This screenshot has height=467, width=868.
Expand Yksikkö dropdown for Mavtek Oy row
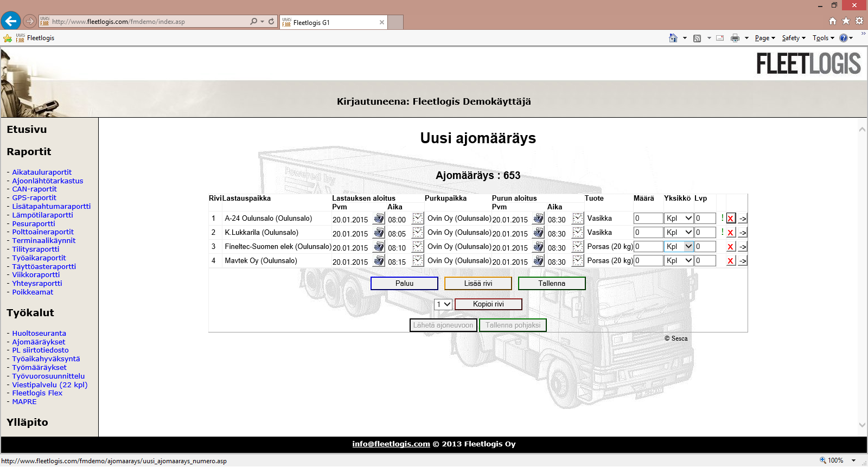point(679,260)
